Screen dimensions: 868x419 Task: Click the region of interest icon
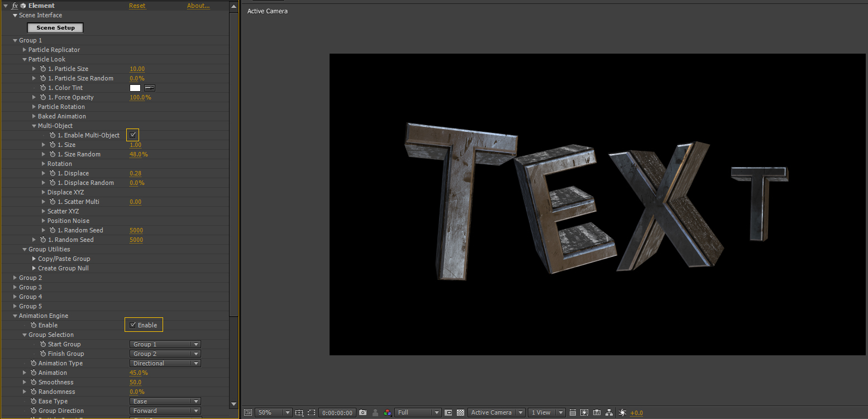point(311,413)
